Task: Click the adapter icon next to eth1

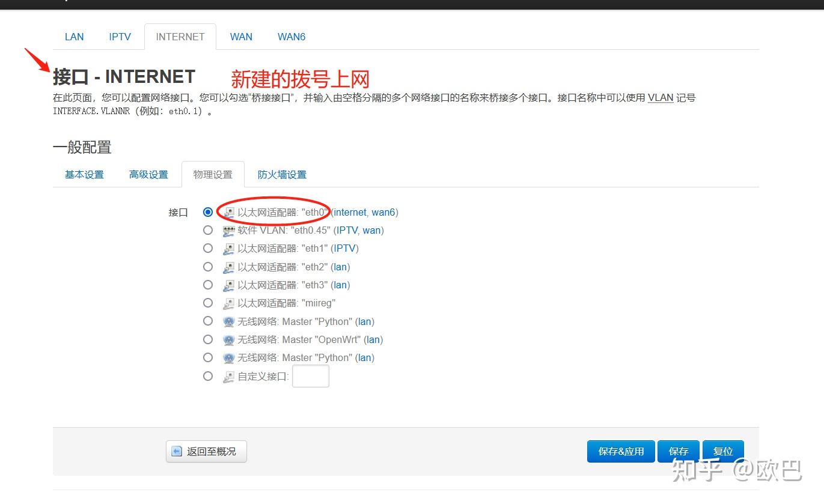Action: 228,248
